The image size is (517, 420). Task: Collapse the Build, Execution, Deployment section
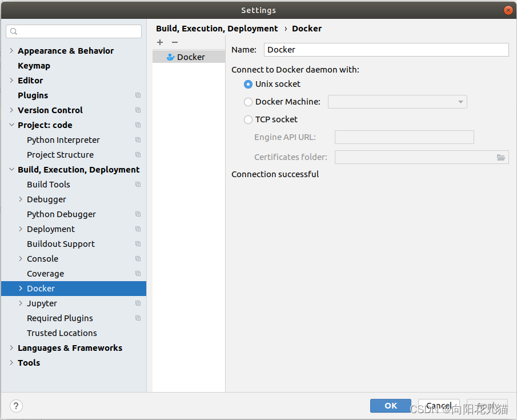[11, 170]
